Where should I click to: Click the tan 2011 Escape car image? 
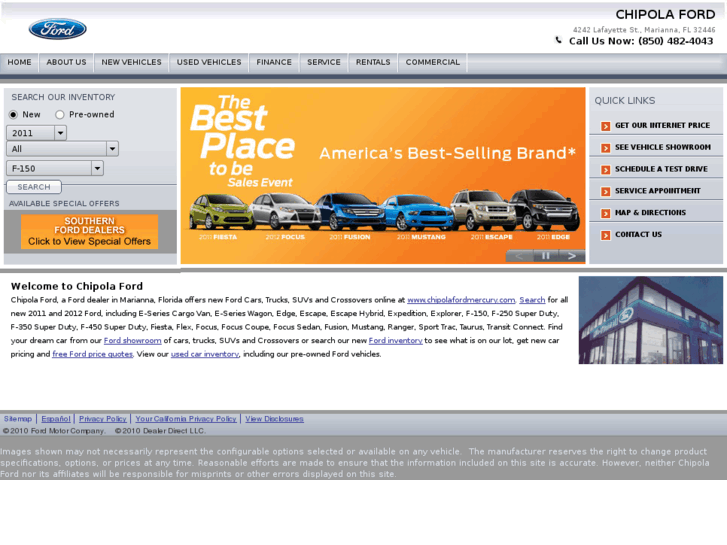coord(483,210)
